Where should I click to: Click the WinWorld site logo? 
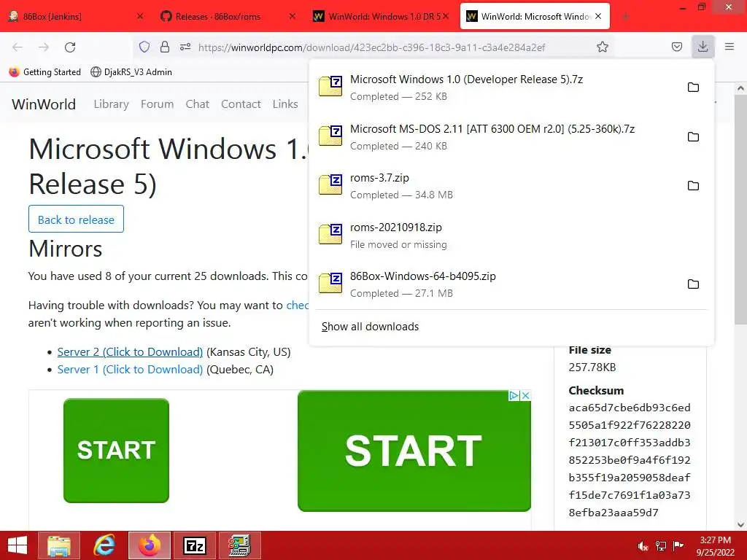[43, 104]
